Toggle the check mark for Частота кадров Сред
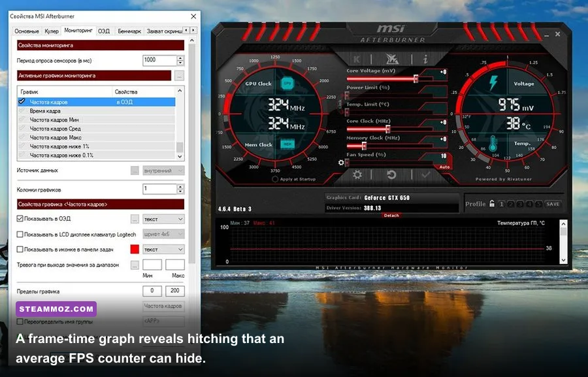 (22, 128)
